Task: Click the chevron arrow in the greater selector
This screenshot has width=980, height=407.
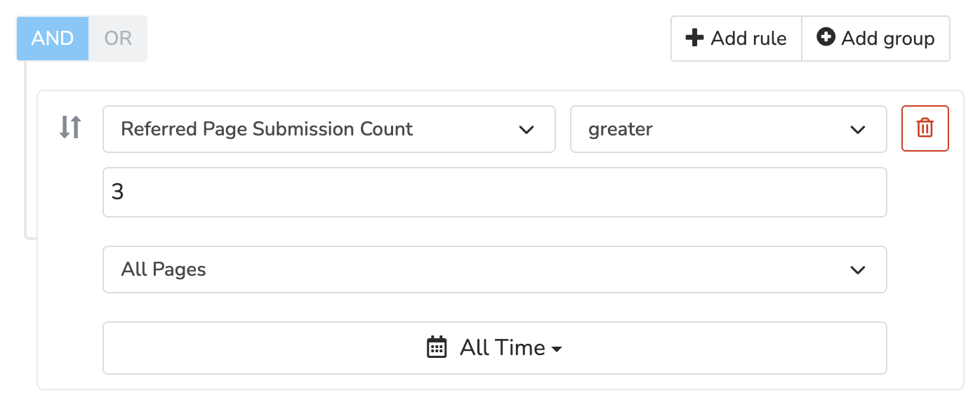Action: (857, 130)
